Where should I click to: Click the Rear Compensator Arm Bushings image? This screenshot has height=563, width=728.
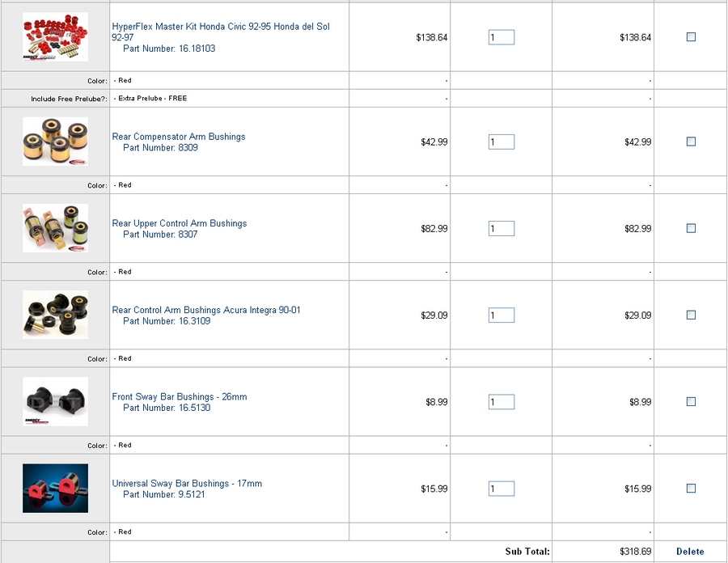(55, 142)
